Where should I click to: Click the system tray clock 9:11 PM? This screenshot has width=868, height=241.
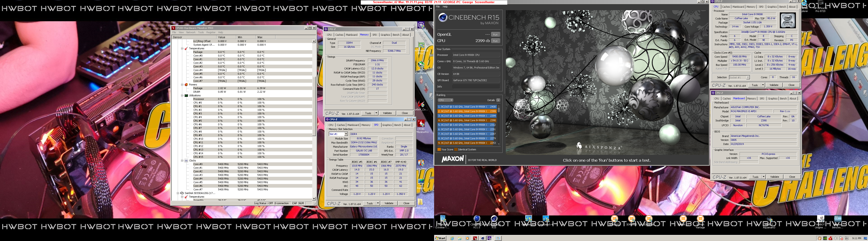[x=856, y=238]
